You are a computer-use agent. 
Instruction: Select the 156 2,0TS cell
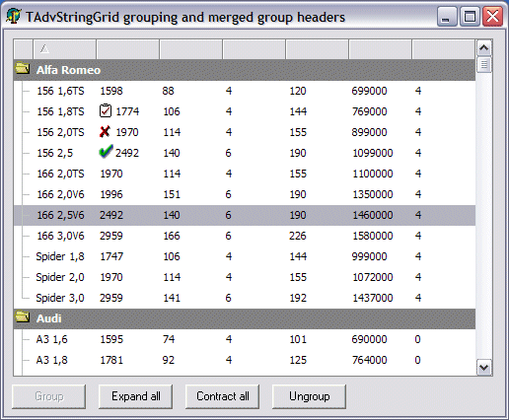click(x=60, y=132)
